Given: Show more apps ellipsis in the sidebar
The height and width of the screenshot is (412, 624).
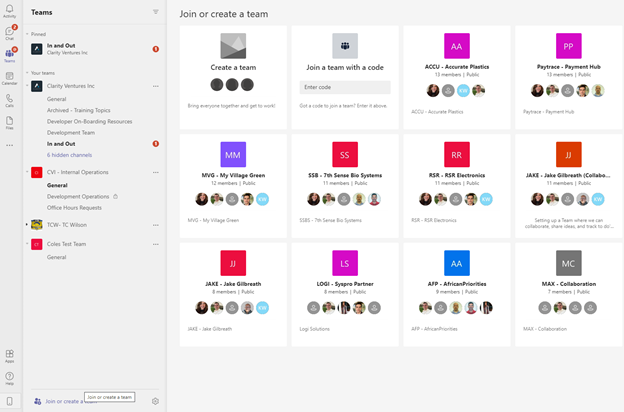Looking at the screenshot, I should [10, 145].
